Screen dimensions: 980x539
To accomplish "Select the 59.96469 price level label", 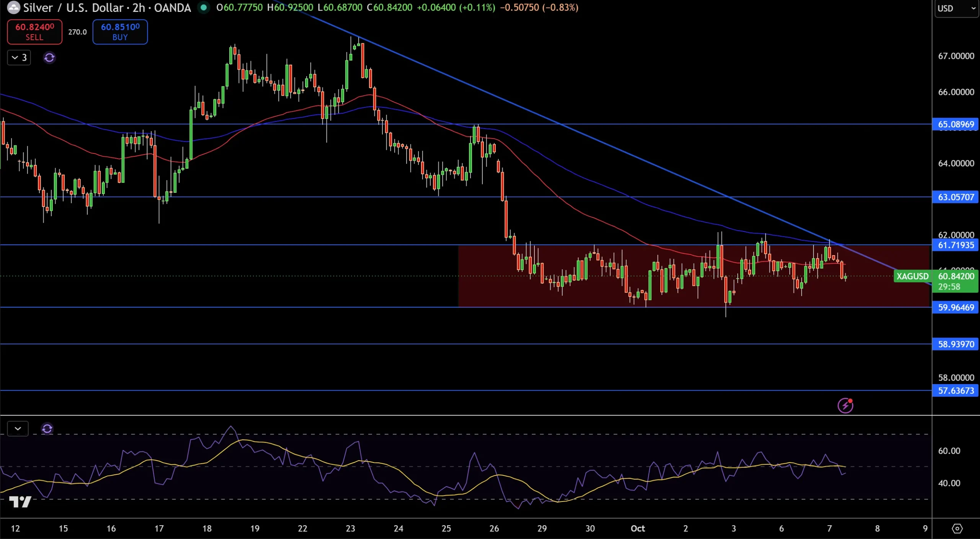I will tap(955, 307).
